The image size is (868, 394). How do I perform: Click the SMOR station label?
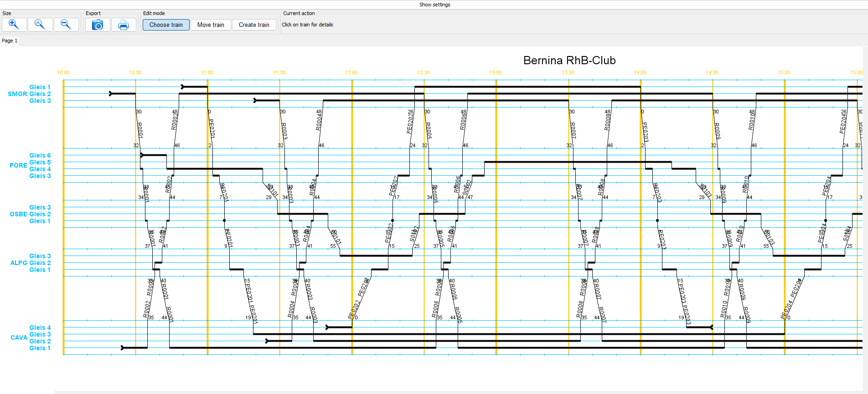point(17,94)
